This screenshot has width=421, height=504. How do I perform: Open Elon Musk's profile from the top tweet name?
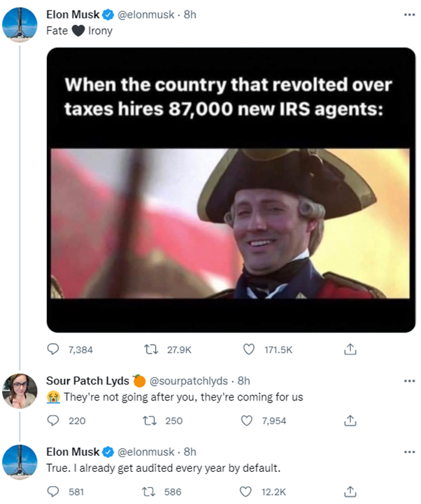73,15
